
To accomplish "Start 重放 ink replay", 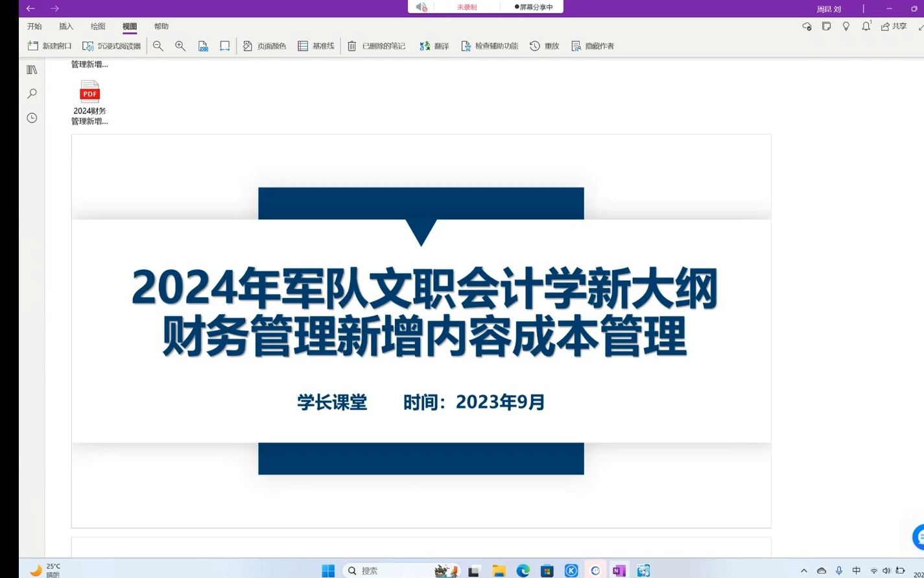I will [x=544, y=46].
